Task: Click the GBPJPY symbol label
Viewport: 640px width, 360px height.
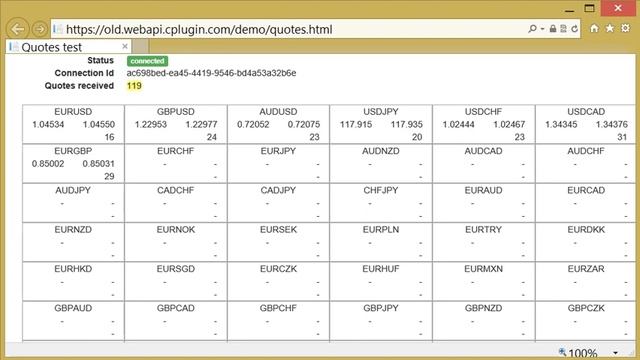Action: (x=381, y=308)
